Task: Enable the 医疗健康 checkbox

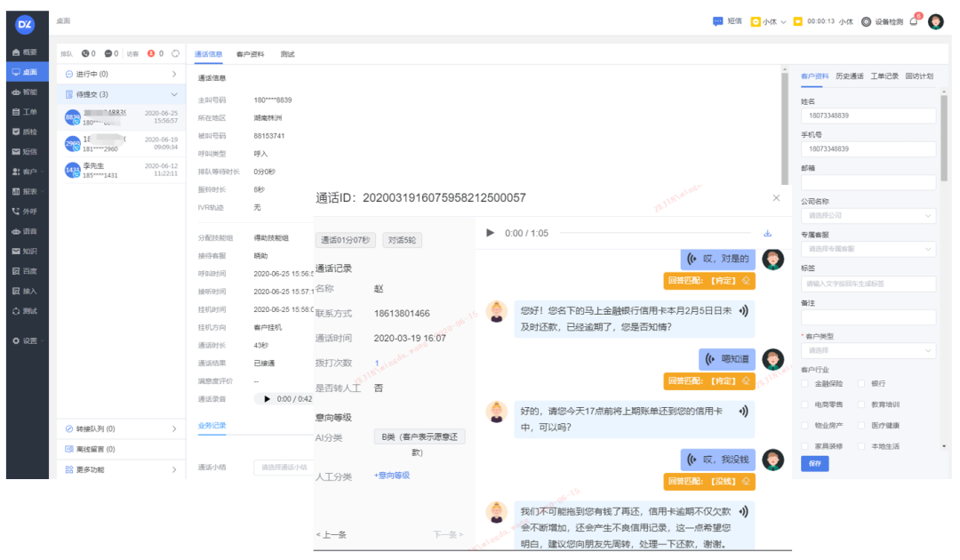Action: pos(862,425)
